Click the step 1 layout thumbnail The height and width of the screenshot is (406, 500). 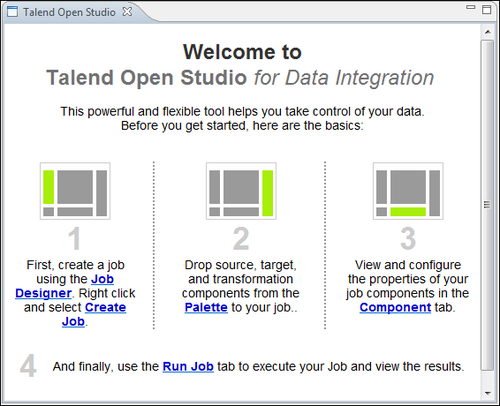pos(75,191)
